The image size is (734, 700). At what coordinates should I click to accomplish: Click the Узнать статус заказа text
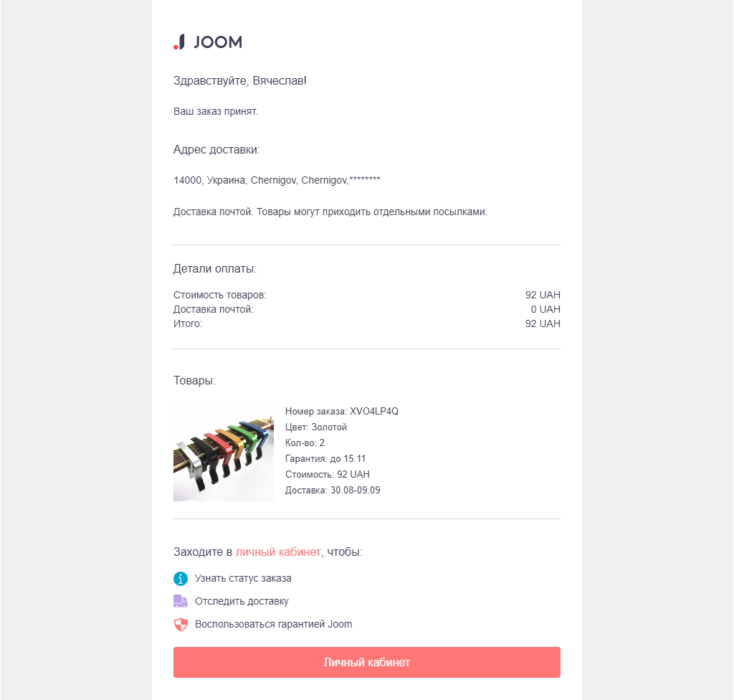tap(243, 578)
